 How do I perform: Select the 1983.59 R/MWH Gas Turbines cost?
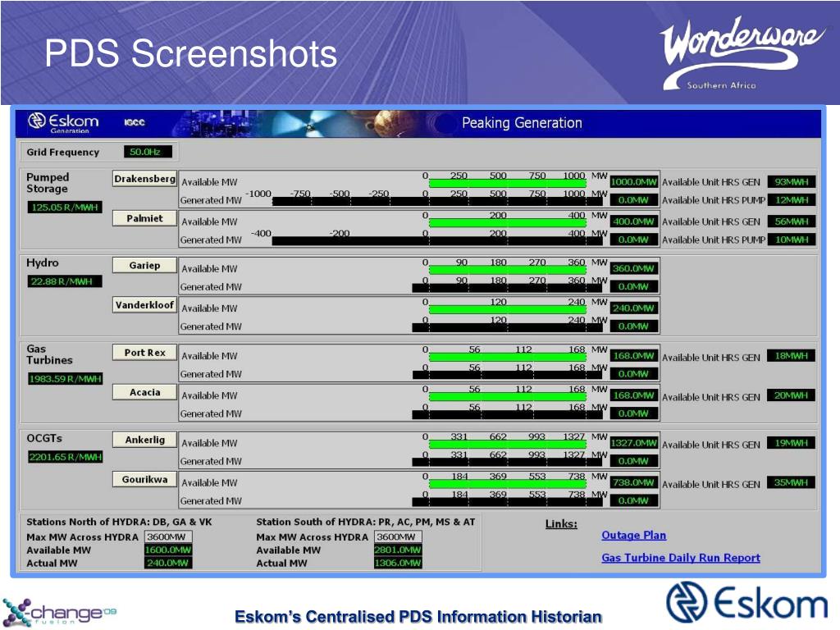tap(65, 379)
